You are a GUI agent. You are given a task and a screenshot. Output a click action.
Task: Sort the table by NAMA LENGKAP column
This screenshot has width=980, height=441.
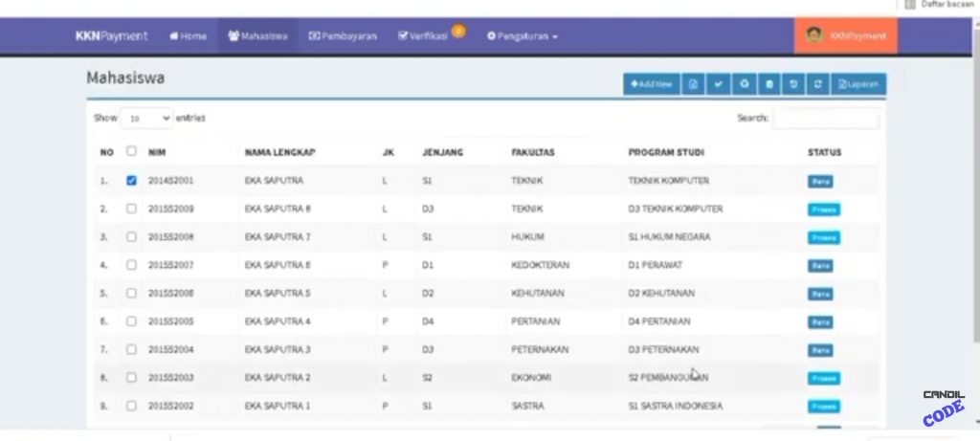[x=279, y=152]
